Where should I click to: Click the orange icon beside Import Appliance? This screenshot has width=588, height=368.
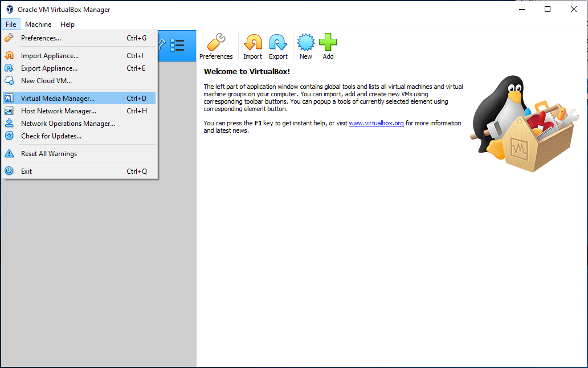(x=9, y=55)
